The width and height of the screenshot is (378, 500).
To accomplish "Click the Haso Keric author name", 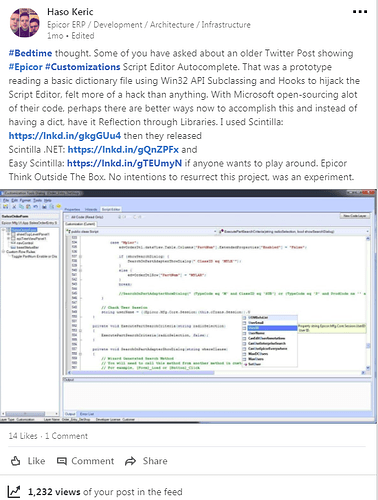I will pyautogui.click(x=70, y=12).
